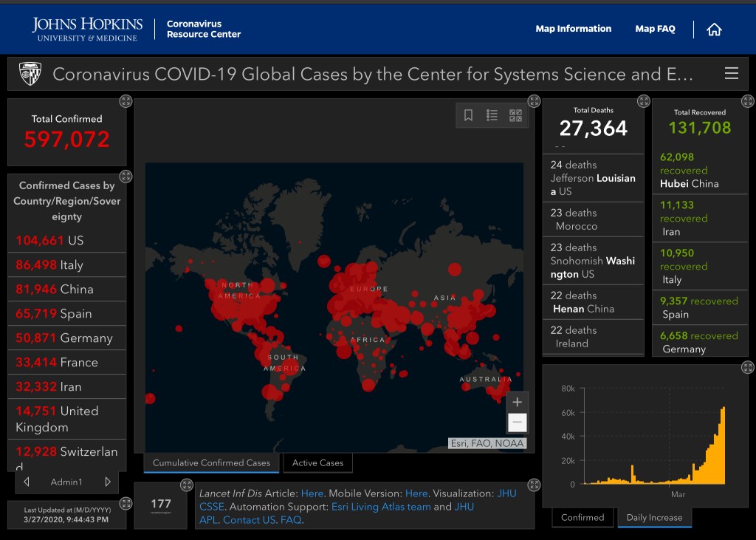The height and width of the screenshot is (540, 756).
Task: Open the basemap gallery grid icon
Action: point(515,115)
